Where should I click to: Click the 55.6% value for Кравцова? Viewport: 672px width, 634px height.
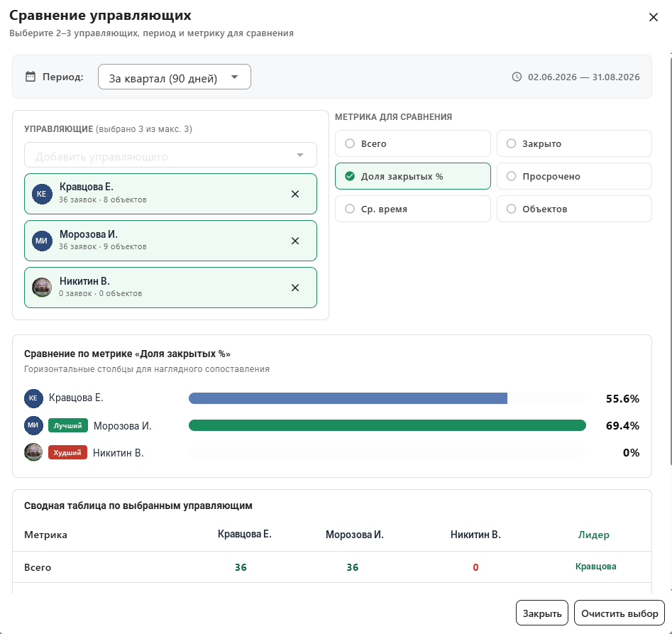click(x=622, y=399)
